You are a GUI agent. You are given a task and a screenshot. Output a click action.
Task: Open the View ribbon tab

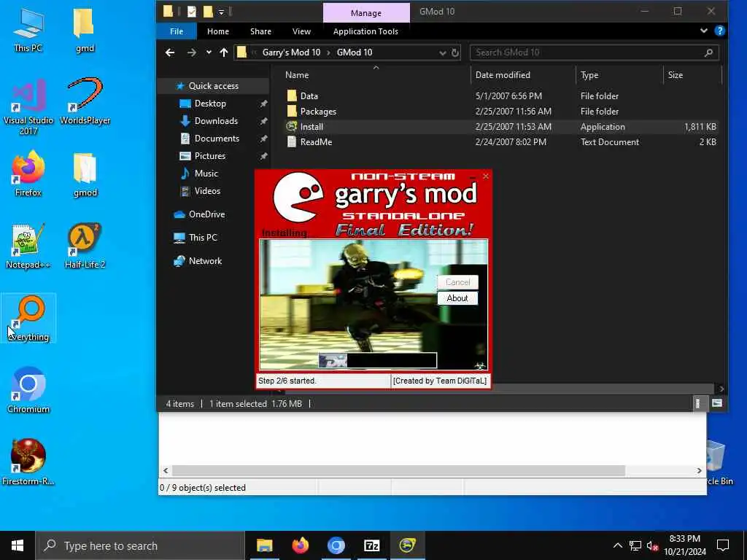tap(301, 31)
